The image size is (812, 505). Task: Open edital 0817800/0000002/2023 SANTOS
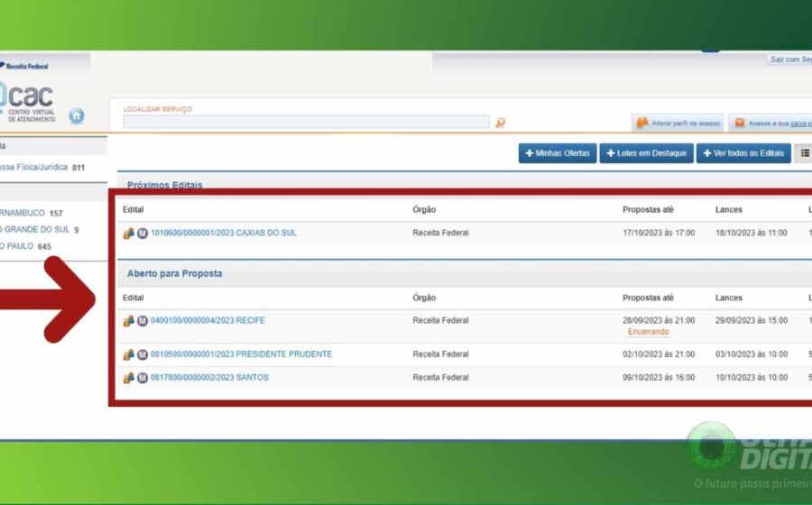[x=209, y=378]
